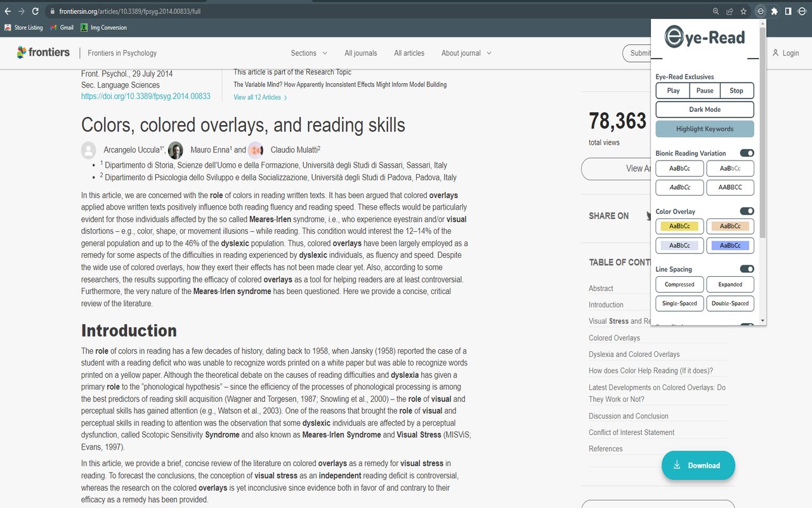Choose Double-Spaced line spacing

click(x=730, y=304)
